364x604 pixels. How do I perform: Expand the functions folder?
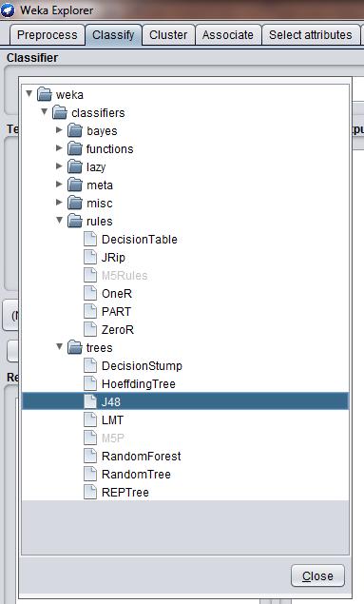[59, 148]
